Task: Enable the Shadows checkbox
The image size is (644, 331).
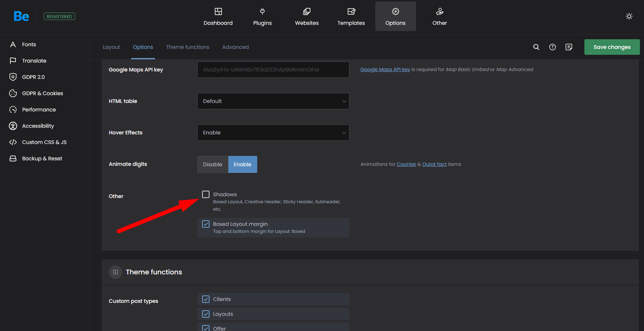Action: click(x=206, y=194)
